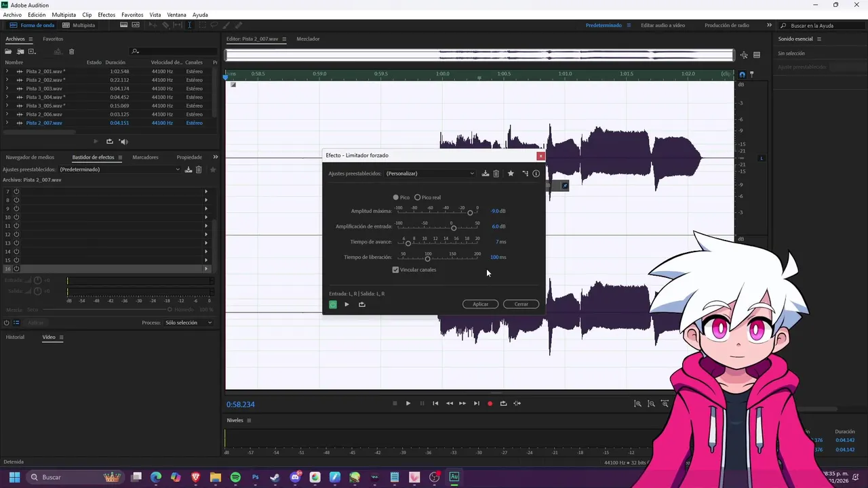
Task: Expand Pista 2_001.wav row
Action: pos(7,71)
